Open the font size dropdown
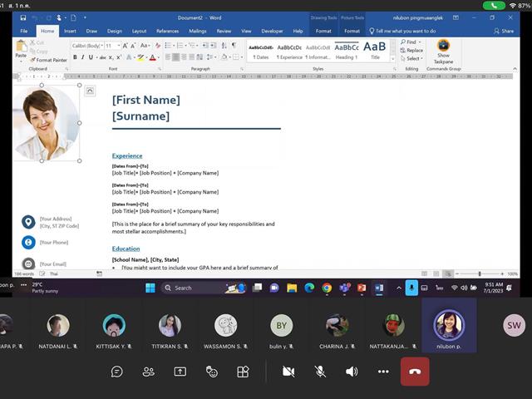The image size is (532, 399). (x=118, y=46)
